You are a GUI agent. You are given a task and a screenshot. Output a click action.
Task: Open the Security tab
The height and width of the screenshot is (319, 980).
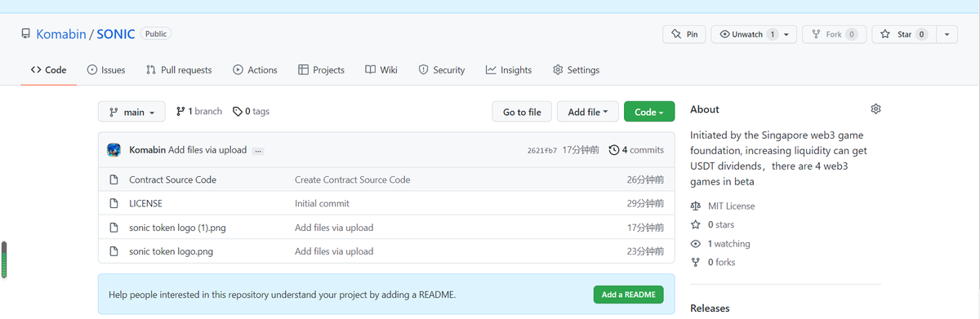(x=442, y=70)
